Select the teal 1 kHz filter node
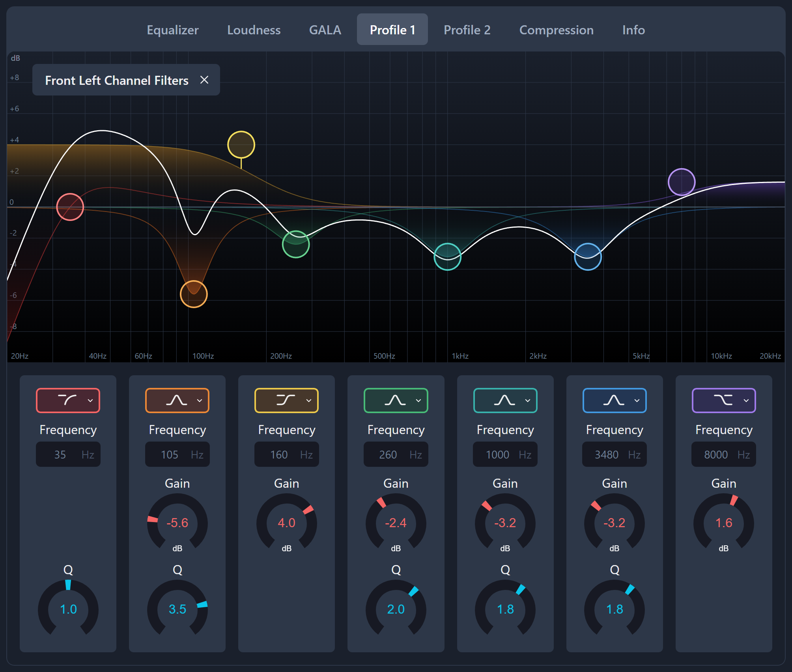The height and width of the screenshot is (672, 792). [447, 257]
